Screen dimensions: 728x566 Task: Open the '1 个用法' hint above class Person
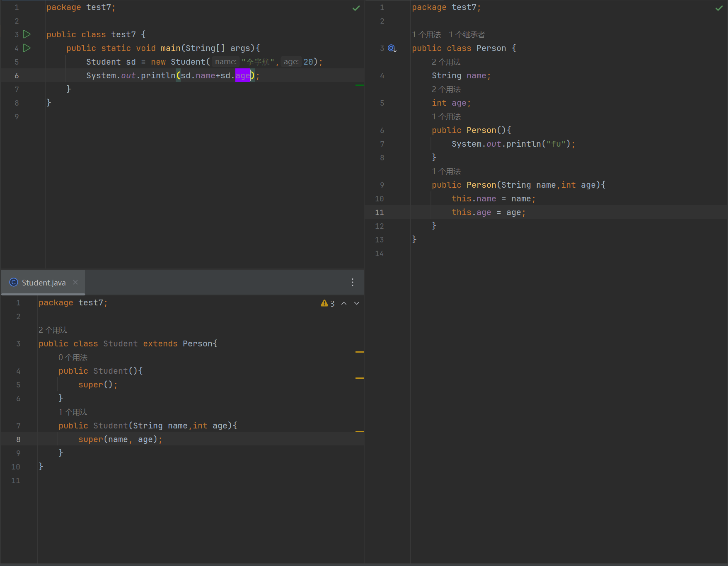click(x=426, y=35)
